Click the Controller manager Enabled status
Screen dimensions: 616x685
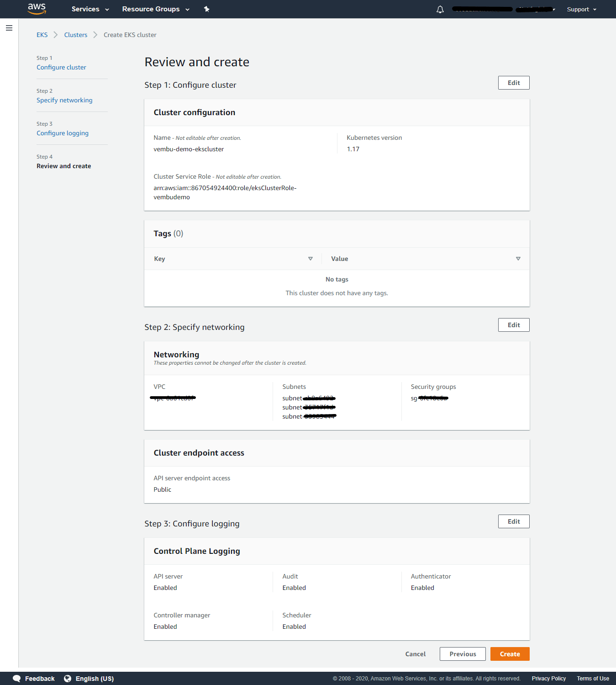pos(165,627)
